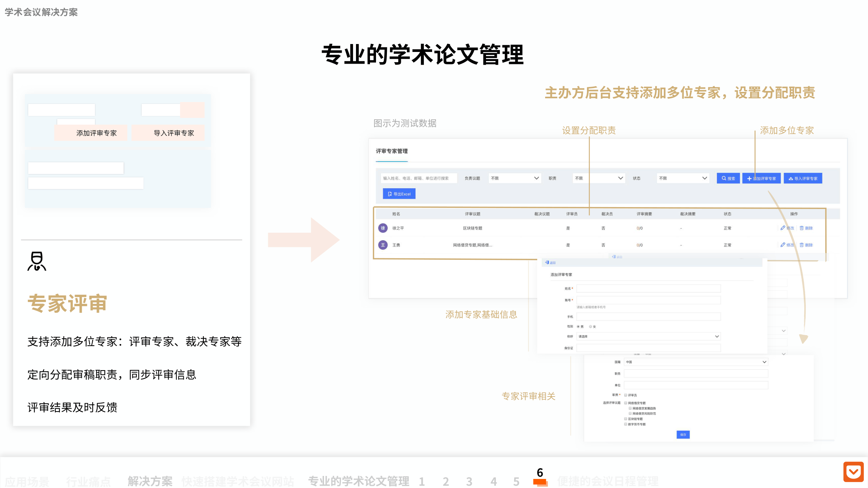The height and width of the screenshot is (488, 868).
Task: Click the 姓名 input field in the form
Action: point(648,288)
